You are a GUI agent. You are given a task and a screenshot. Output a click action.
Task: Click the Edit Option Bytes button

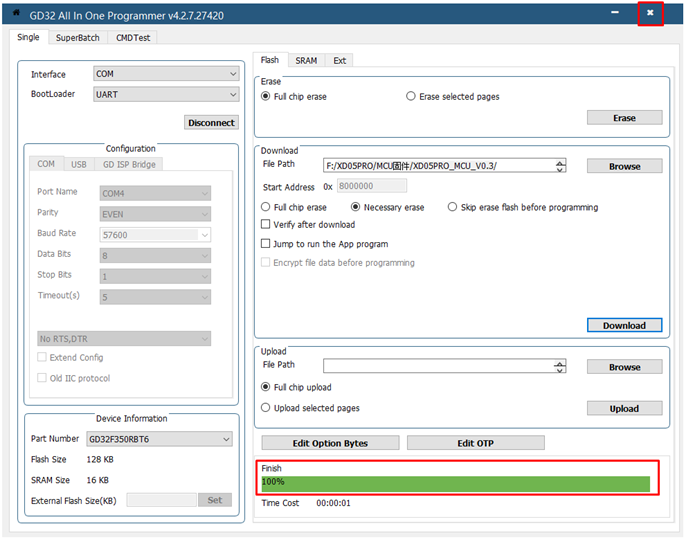(330, 443)
